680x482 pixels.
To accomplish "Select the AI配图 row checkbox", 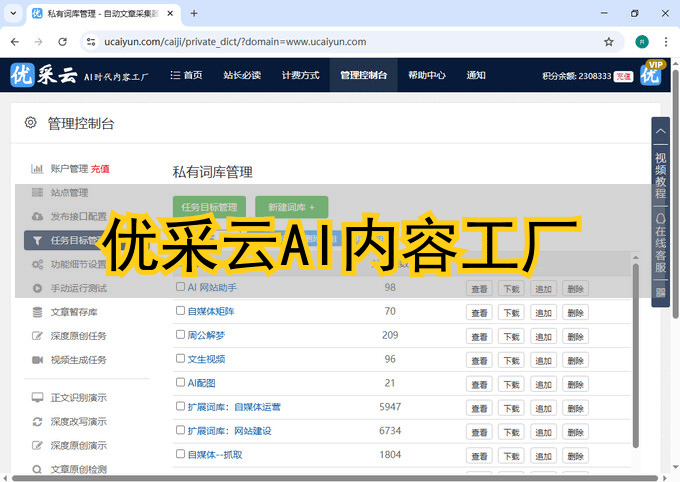I will point(180,383).
